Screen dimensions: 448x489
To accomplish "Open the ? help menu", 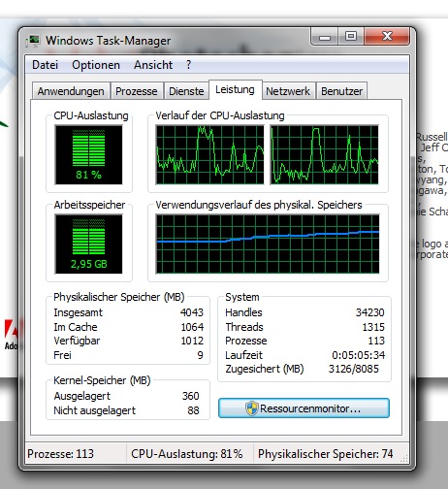I will [x=189, y=65].
